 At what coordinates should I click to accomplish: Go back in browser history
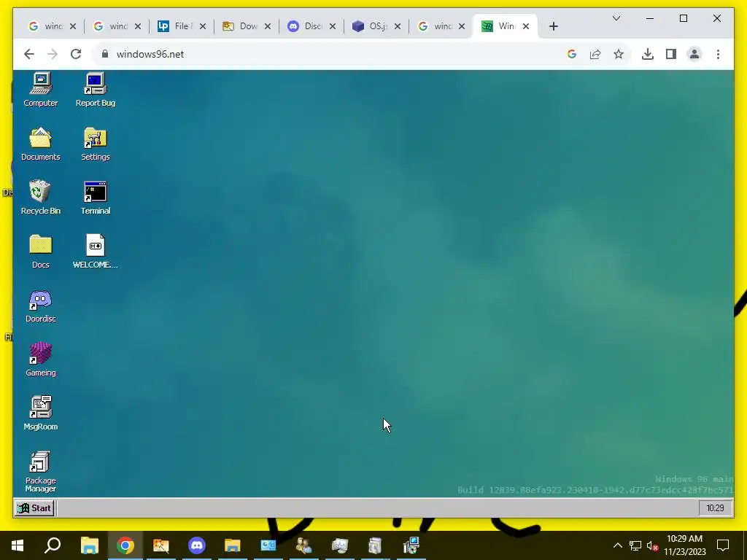pos(29,54)
